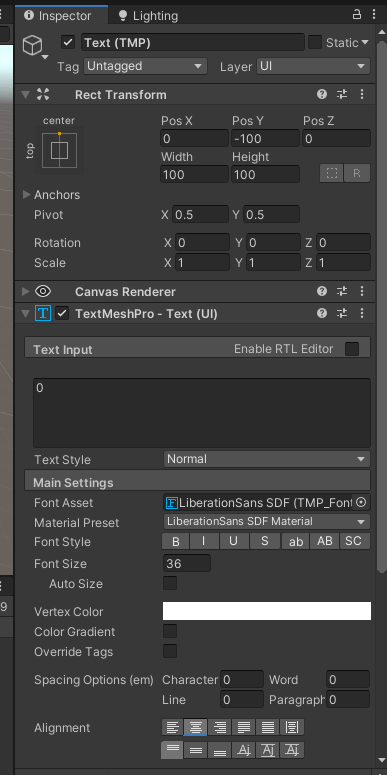The width and height of the screenshot is (387, 775).
Task: Toggle Bold font style
Action: pyautogui.click(x=175, y=541)
